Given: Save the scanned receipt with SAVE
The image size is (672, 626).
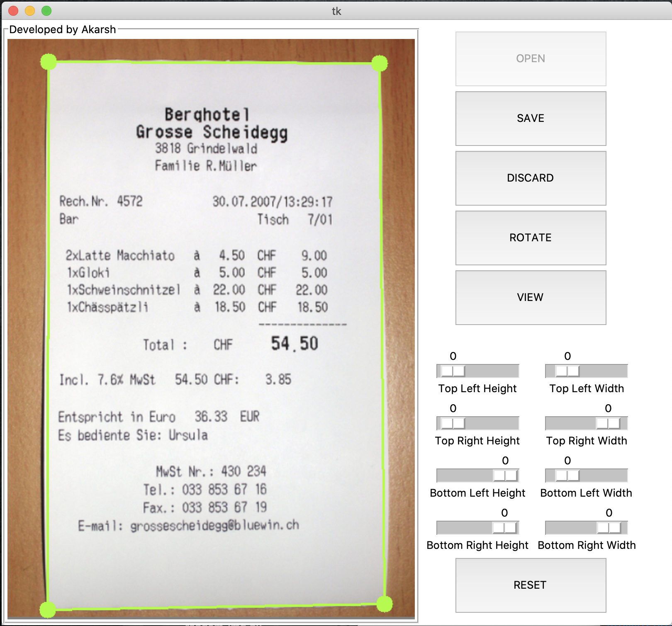Looking at the screenshot, I should [531, 119].
